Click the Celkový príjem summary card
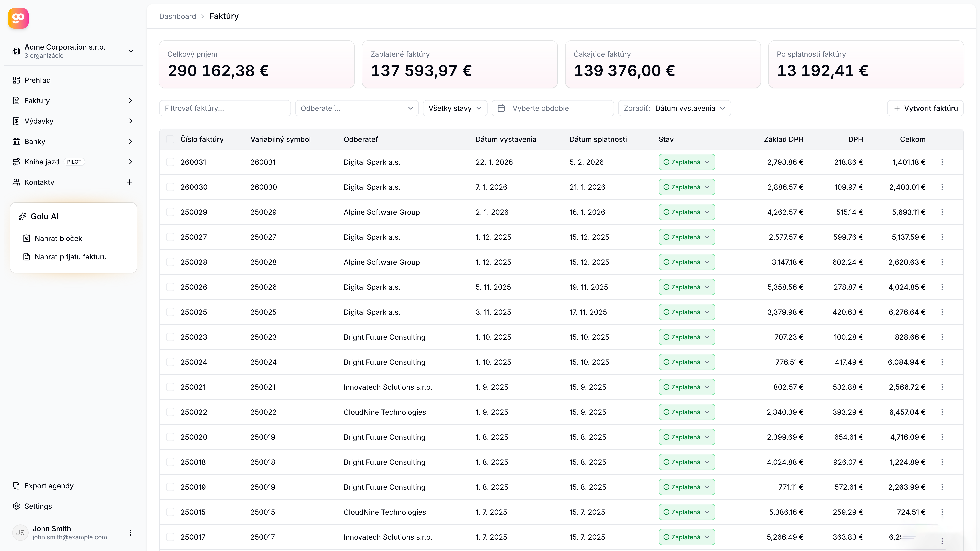This screenshot has width=980, height=551. click(x=257, y=64)
